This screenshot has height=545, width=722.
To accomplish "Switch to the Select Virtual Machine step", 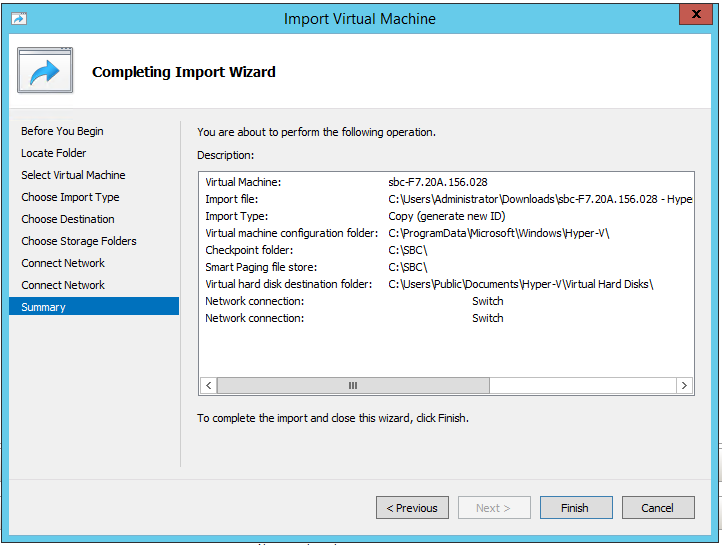I will click(x=73, y=175).
